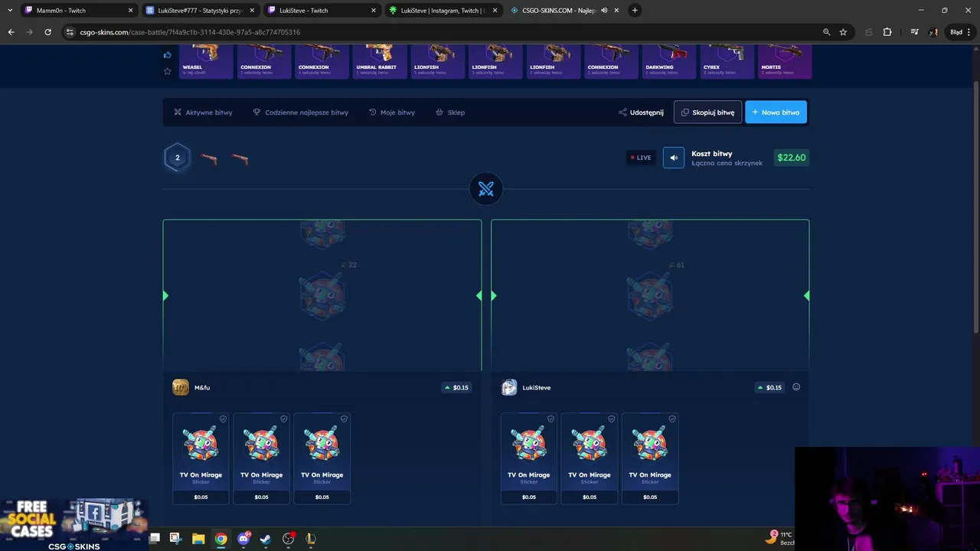Click shield icon on LukiSteve's second sticker card
Screen dimensions: 980x551
[x=611, y=419]
